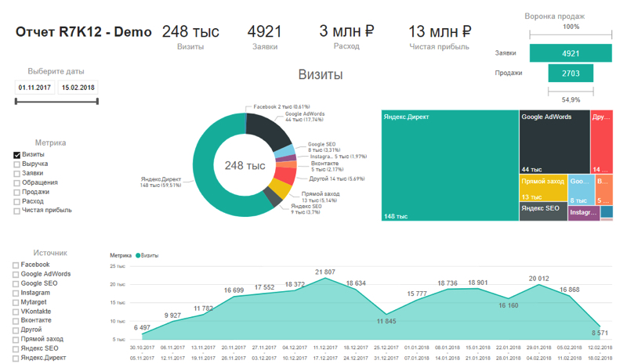Select the Google AdWords treemap tile
The width and height of the screenshot is (627, 364).
point(554,141)
